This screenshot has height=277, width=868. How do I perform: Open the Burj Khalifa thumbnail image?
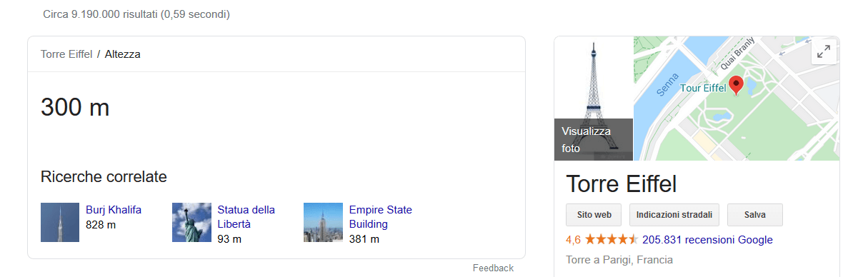[60, 223]
